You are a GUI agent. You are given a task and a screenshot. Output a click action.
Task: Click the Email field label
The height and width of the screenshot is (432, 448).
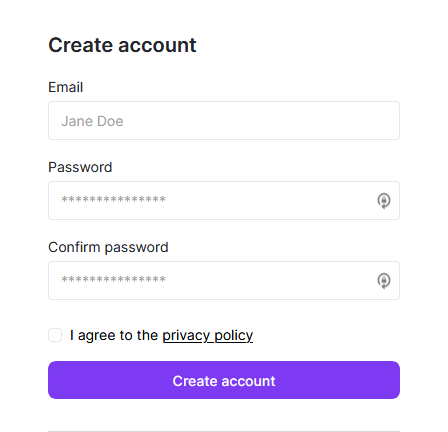click(66, 87)
